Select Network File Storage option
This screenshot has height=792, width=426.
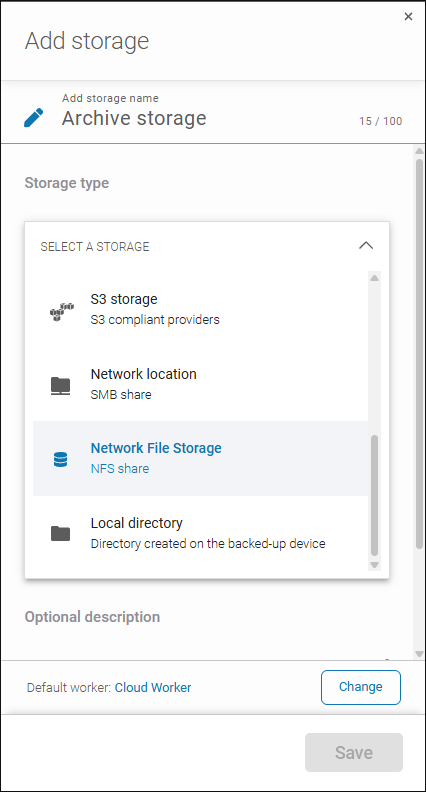tap(200, 458)
